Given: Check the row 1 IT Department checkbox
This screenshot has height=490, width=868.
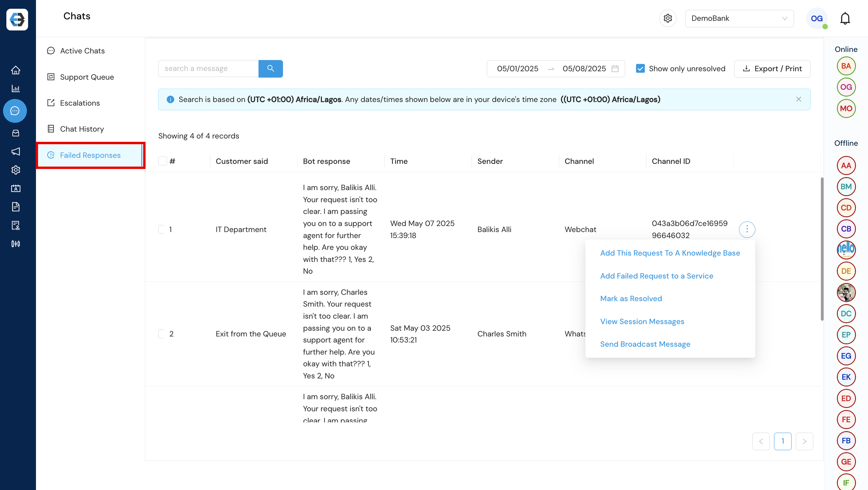Looking at the screenshot, I should (x=161, y=229).
